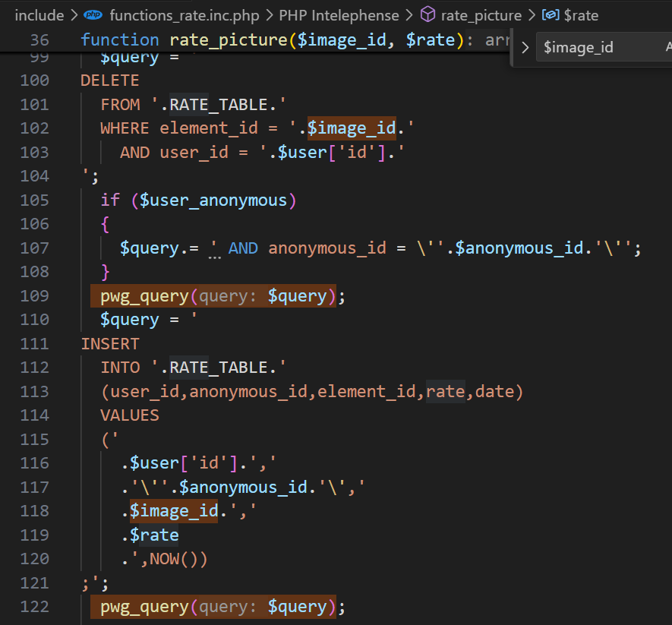The height and width of the screenshot is (625, 672).
Task: Expand the find widget replace toggle chevron
Action: click(525, 47)
